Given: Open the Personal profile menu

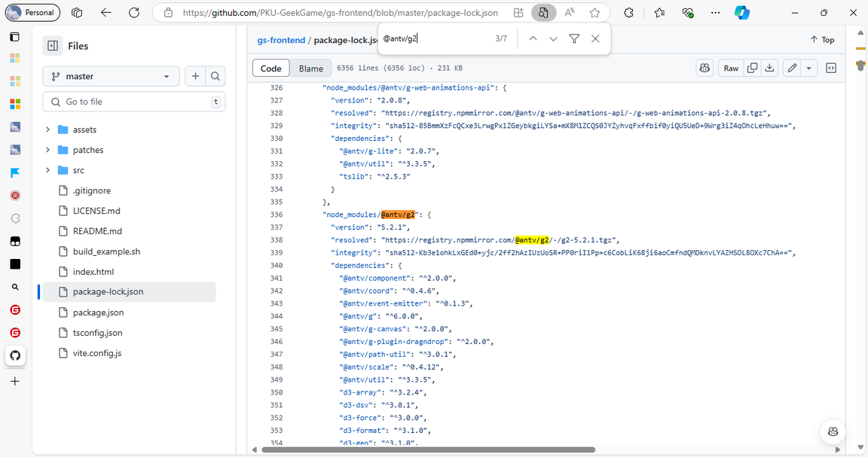Looking at the screenshot, I should coord(32,12).
